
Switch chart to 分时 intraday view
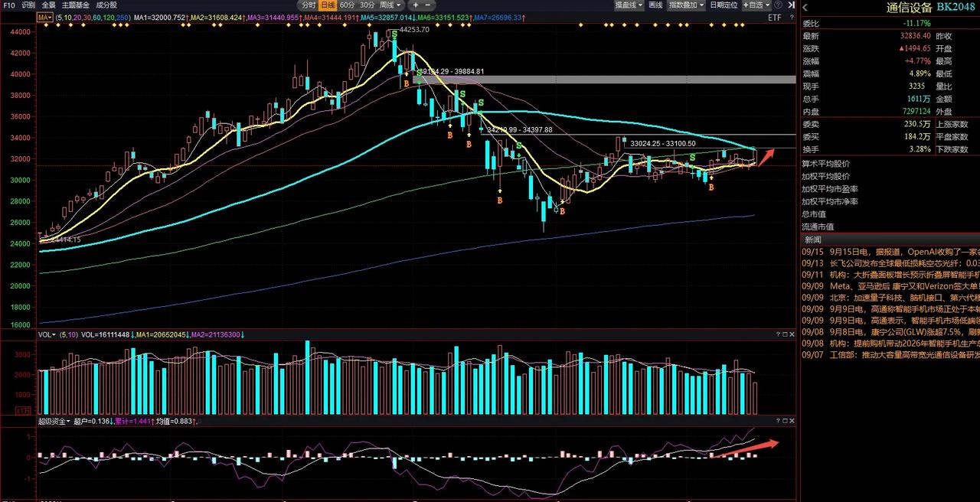tap(308, 5)
